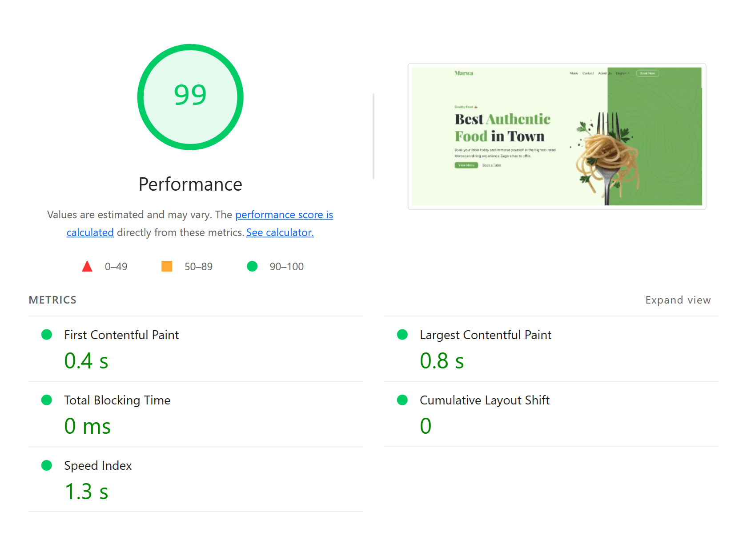Open the performance score is calculated link

point(284,215)
